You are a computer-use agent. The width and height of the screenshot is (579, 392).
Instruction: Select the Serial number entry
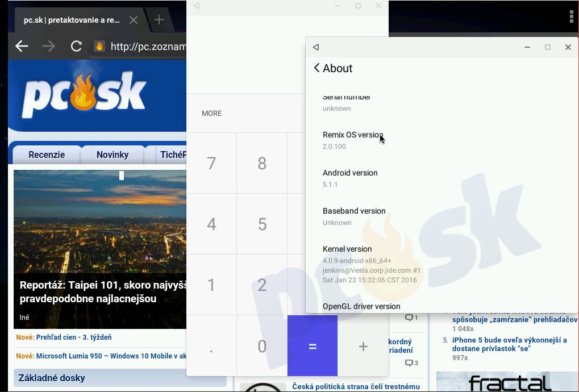(x=442, y=103)
